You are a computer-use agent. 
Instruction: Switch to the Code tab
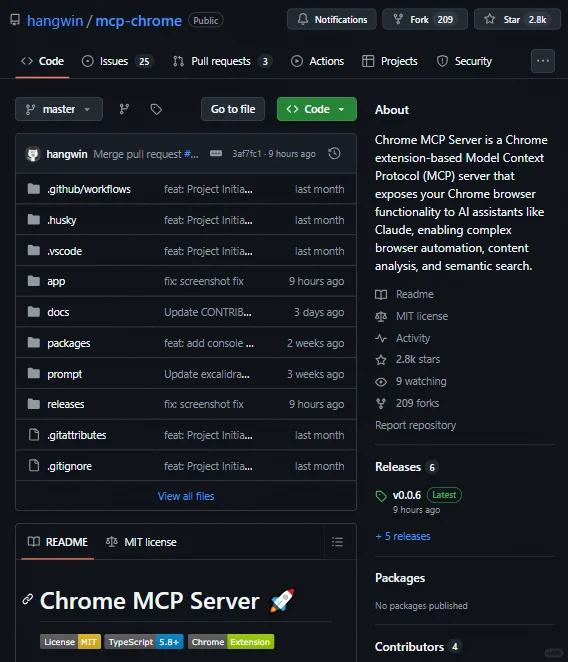pyautogui.click(x=42, y=61)
